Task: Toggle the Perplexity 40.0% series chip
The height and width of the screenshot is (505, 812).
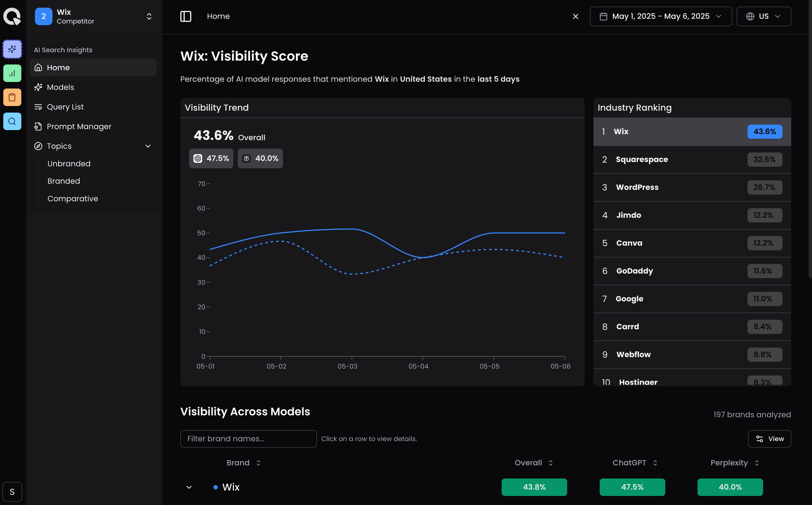Action: (260, 158)
